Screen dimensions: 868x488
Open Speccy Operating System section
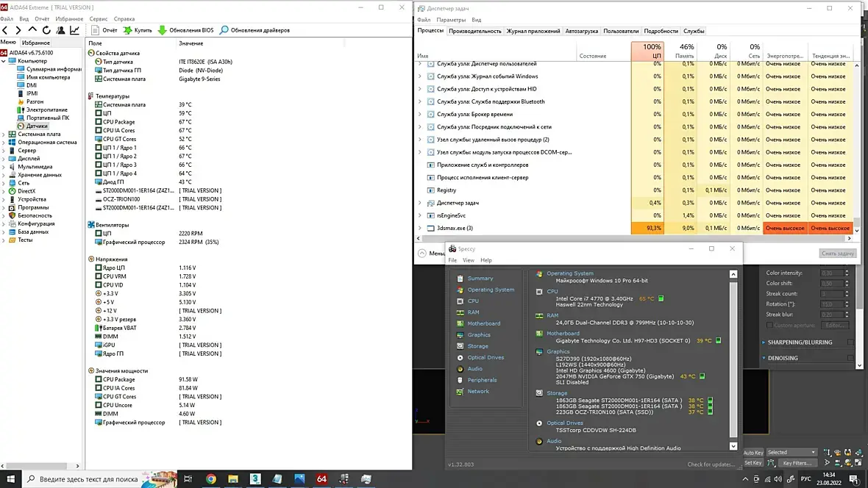coord(491,290)
